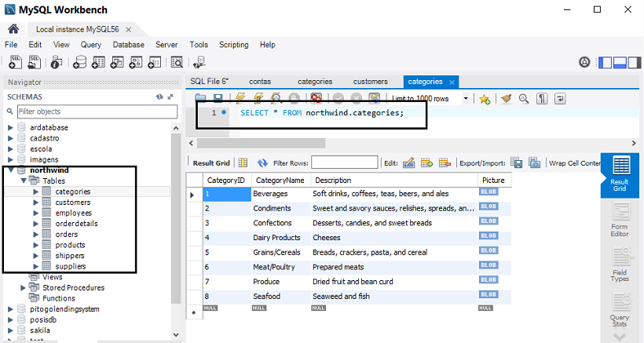
Task: Expand the ardatabase schema
Action: [11, 128]
